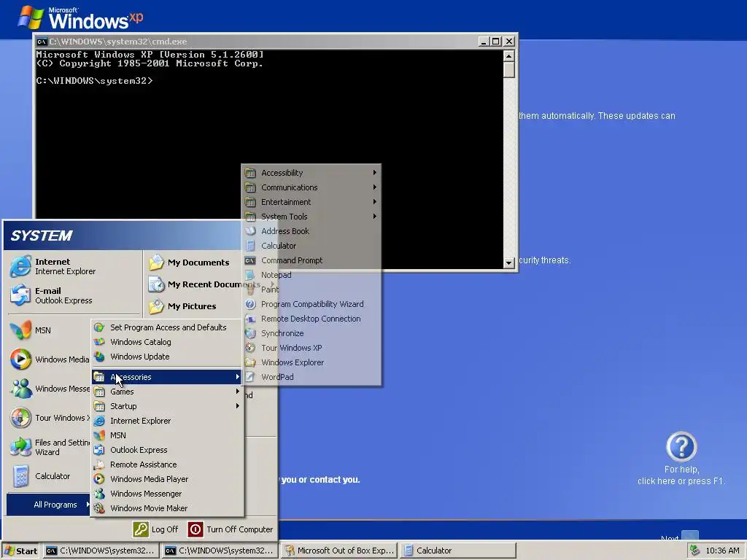Open All Programs menu
Viewport: 747px width, 560px height.
point(49,505)
